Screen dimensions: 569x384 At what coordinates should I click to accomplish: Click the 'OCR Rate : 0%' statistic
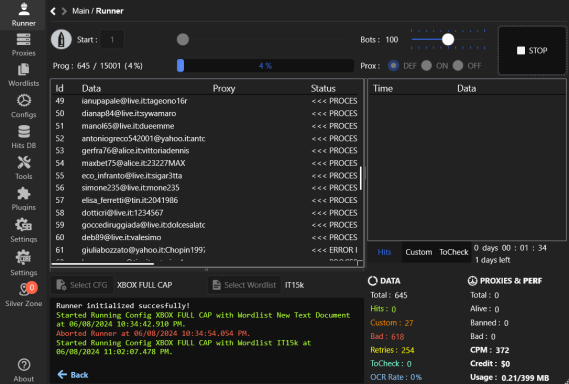click(396, 377)
